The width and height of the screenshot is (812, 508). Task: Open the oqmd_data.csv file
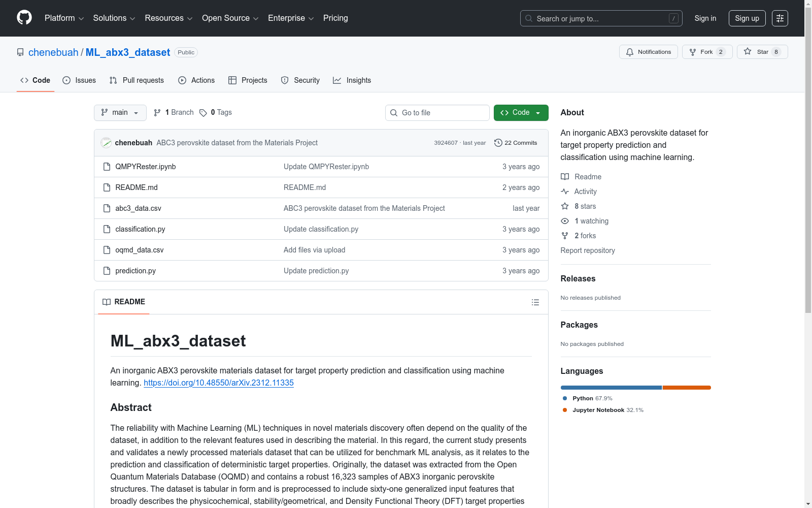tap(140, 250)
